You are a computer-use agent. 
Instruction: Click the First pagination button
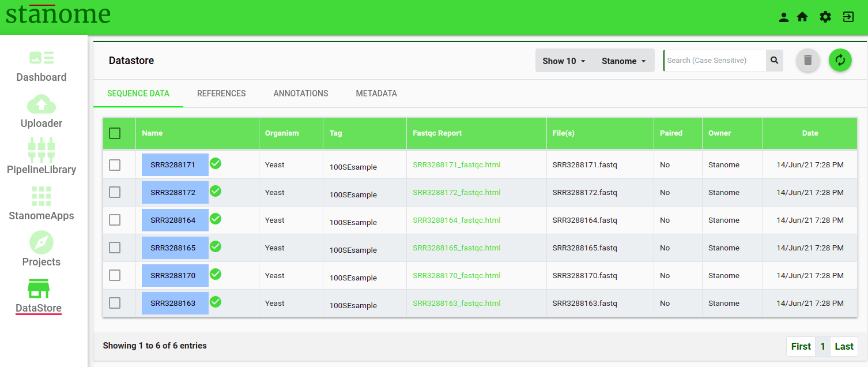(x=801, y=346)
